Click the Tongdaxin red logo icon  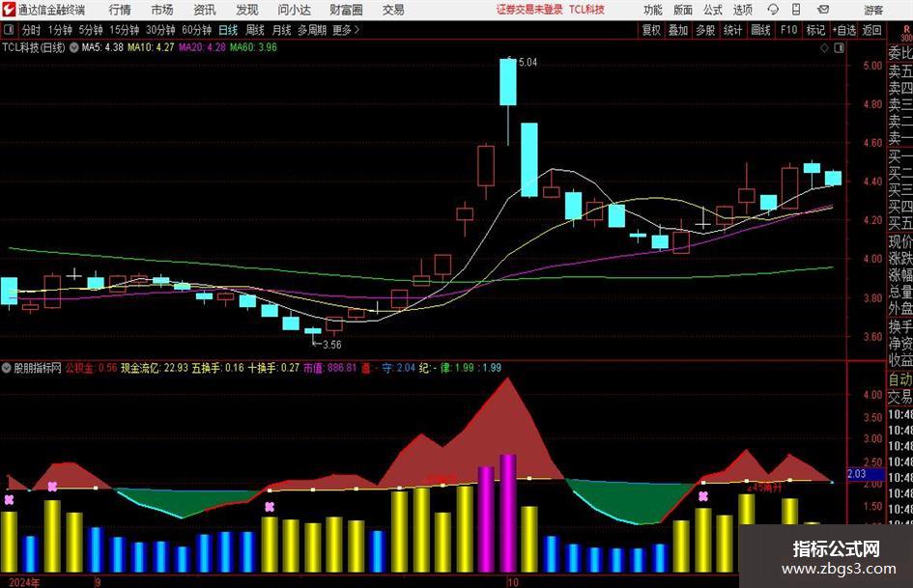9,10
